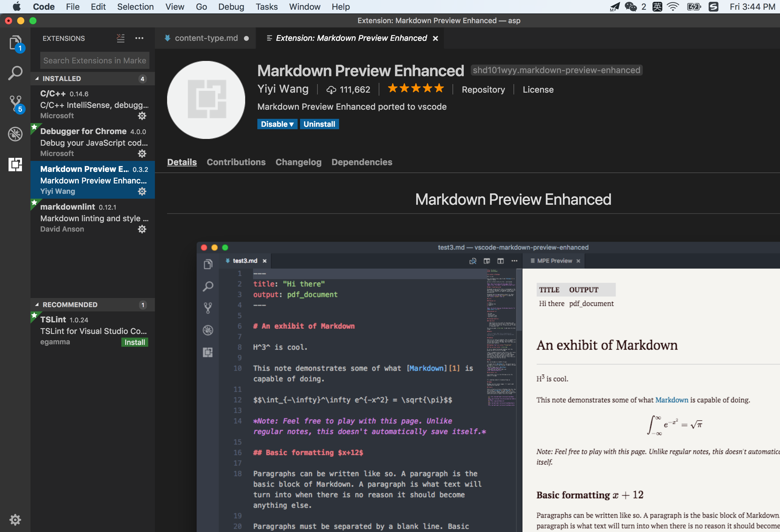Switch to the Contributions tab
The height and width of the screenshot is (532, 780).
(236, 162)
